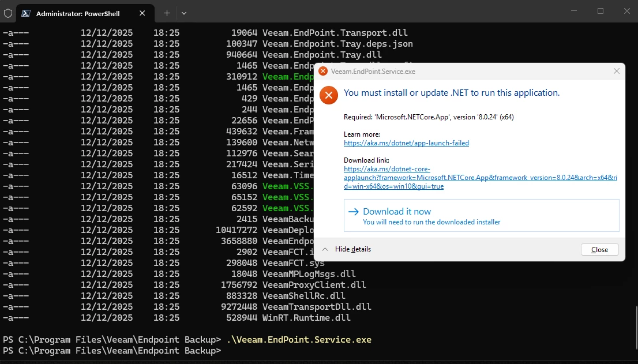Click the WinRT.Runtime.dll file name in listing
The width and height of the screenshot is (638, 364).
[306, 318]
